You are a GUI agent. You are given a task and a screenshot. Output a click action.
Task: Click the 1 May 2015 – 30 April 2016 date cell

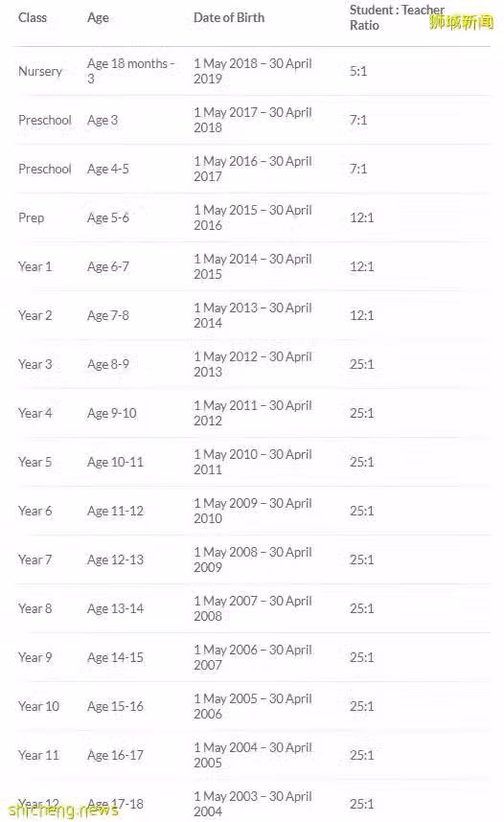[253, 218]
